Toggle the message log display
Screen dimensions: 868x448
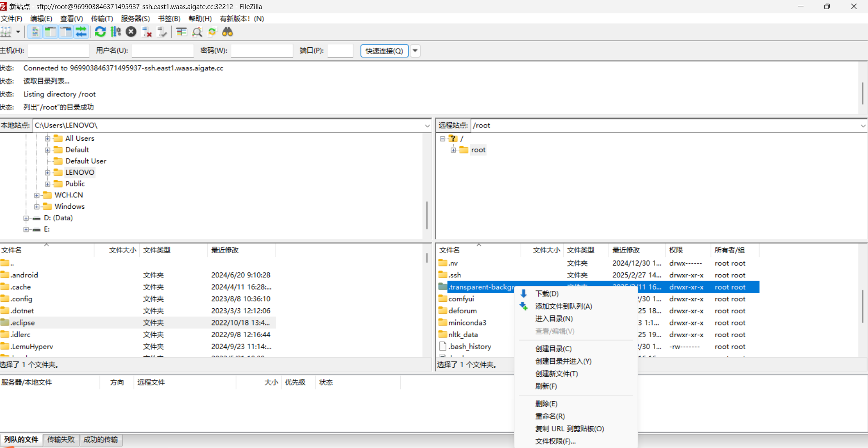click(35, 32)
